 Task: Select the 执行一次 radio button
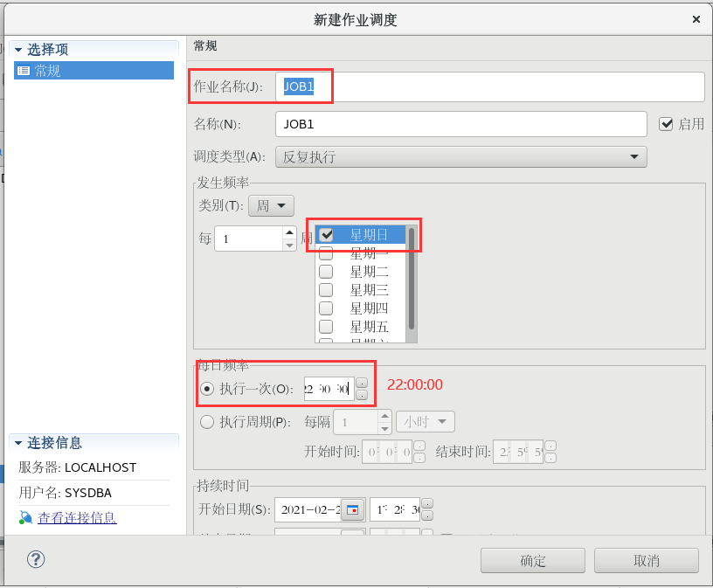[207, 389]
